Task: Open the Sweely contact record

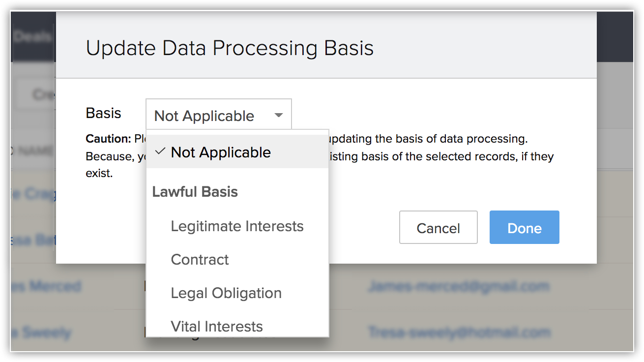Action: pos(41,332)
